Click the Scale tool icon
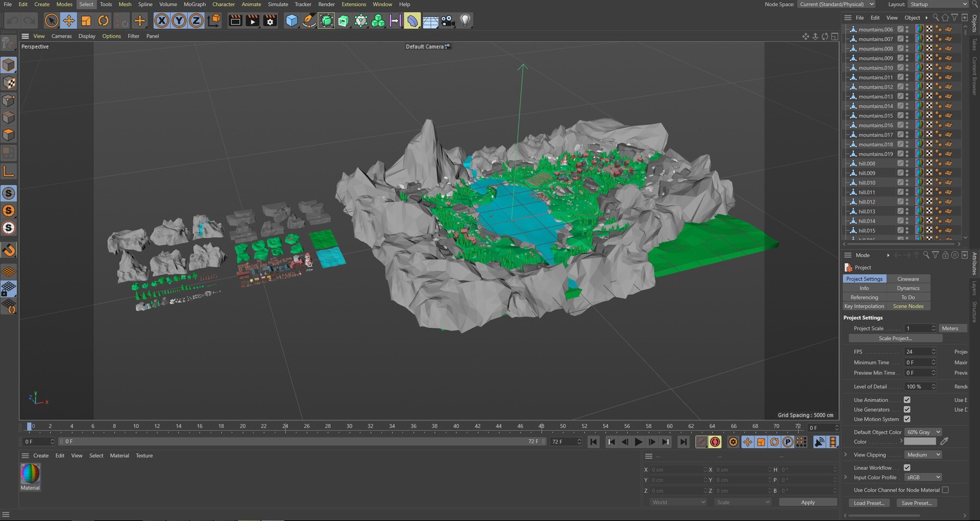The height and width of the screenshot is (521, 980). pyautogui.click(x=86, y=21)
